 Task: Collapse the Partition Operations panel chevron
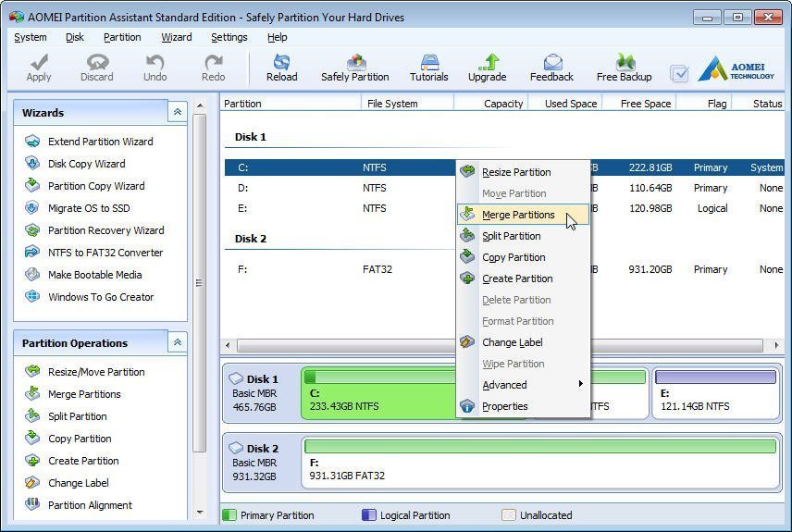178,342
